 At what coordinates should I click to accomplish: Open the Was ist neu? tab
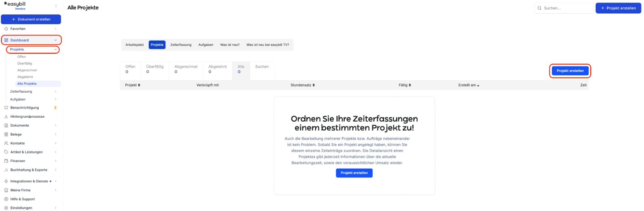tap(230, 45)
